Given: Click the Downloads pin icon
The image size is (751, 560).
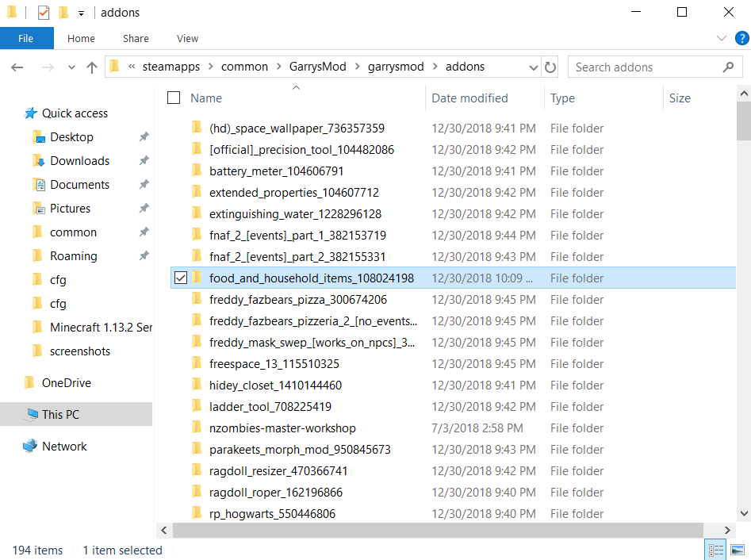Looking at the screenshot, I should (x=144, y=161).
